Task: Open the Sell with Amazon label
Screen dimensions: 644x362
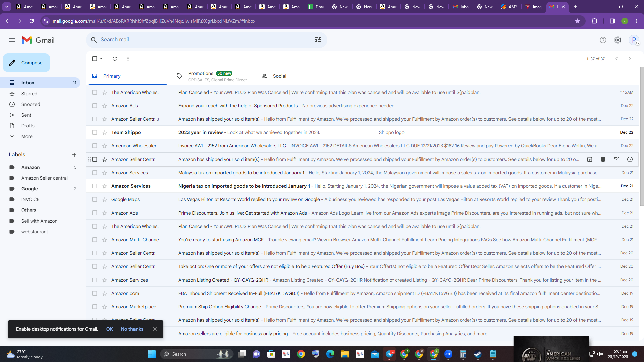Action: (x=40, y=221)
